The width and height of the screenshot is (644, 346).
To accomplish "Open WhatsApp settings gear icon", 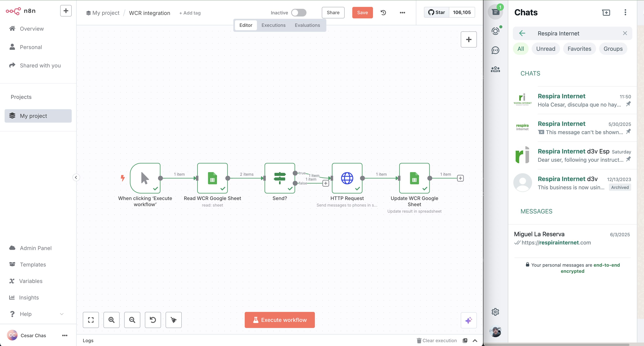I will pos(495,312).
